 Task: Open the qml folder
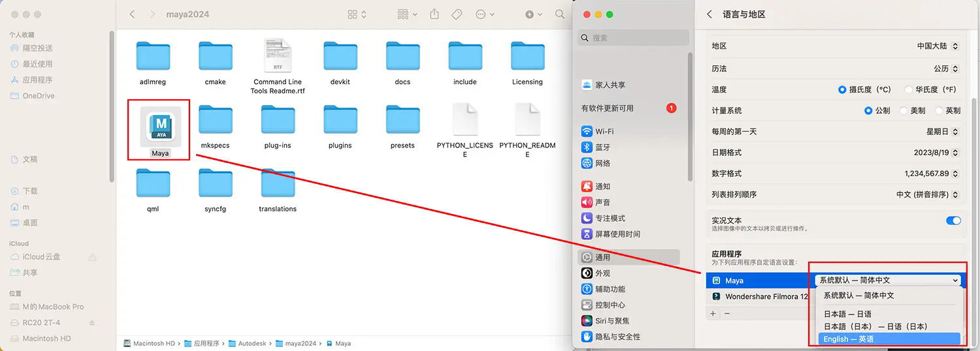(x=153, y=183)
